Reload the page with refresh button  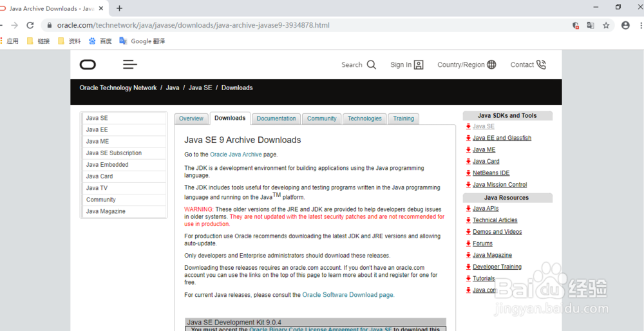(x=30, y=25)
